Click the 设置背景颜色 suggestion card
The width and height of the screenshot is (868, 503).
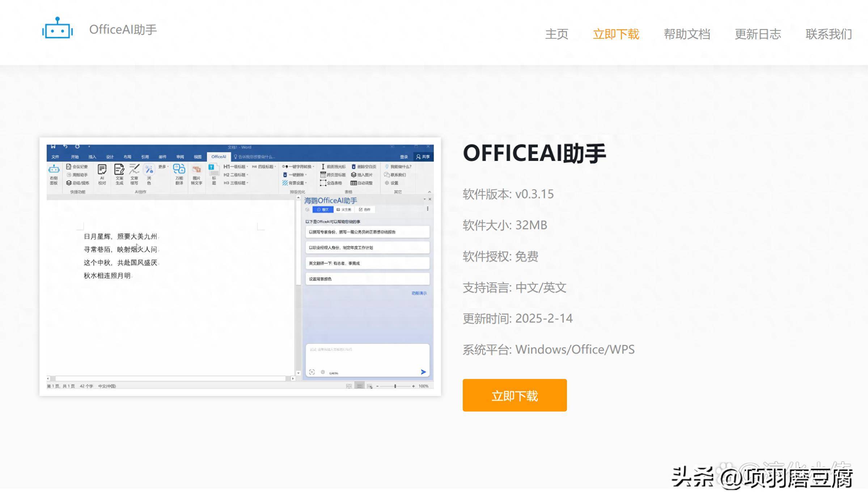(x=367, y=279)
